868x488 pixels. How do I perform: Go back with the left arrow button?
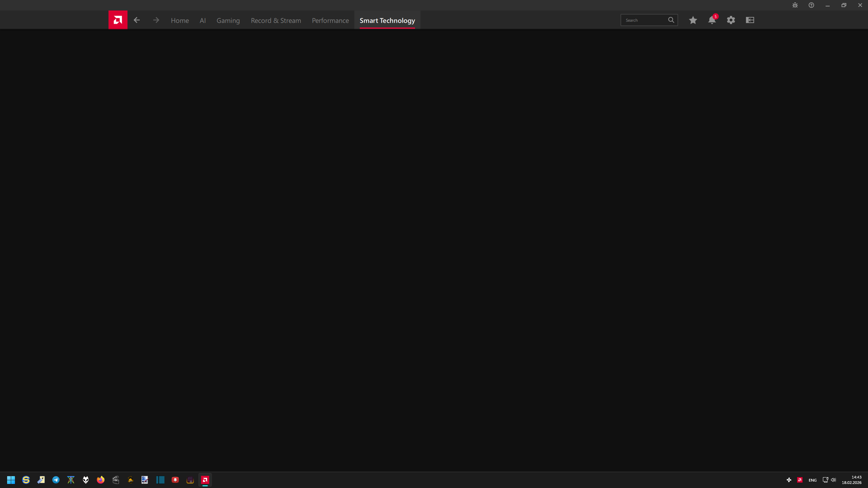137,20
